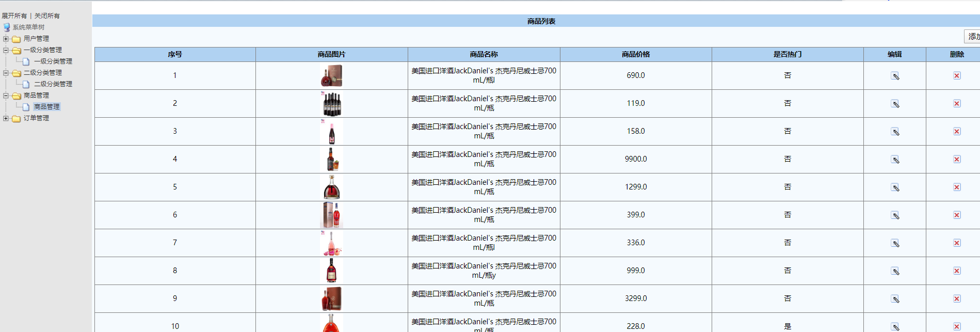Click the edit icon for product row 7
This screenshot has width=980, height=332.
coord(895,243)
